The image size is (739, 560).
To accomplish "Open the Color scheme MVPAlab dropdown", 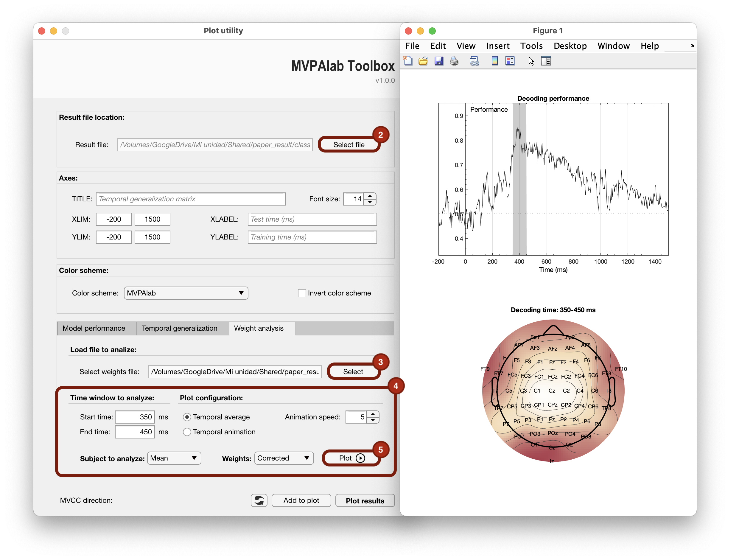I will (186, 293).
